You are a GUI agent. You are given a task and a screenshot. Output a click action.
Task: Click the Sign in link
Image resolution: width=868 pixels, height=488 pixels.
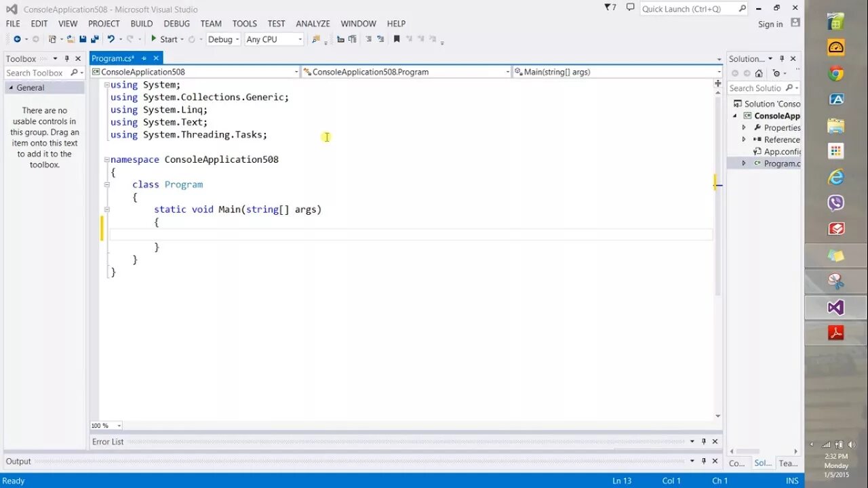pyautogui.click(x=770, y=24)
